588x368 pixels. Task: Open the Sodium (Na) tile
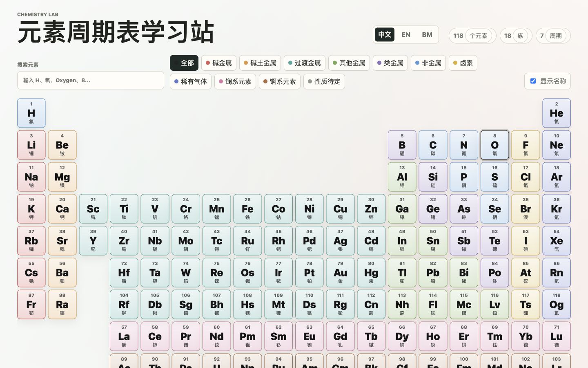click(31, 177)
